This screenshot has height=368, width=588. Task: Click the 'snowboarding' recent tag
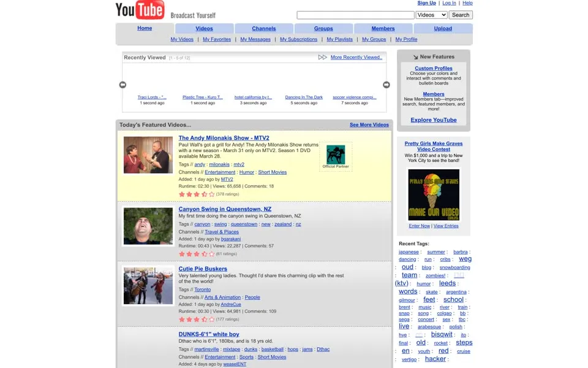(x=455, y=267)
